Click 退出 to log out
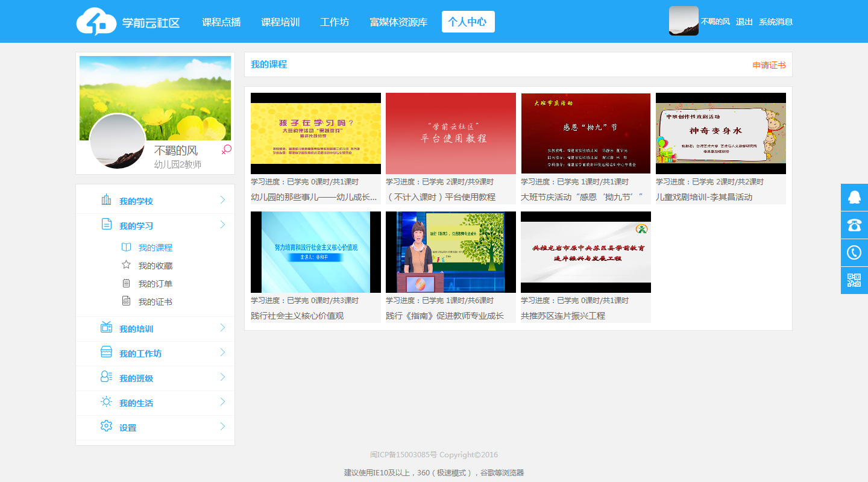The width and height of the screenshot is (868, 482). click(744, 22)
